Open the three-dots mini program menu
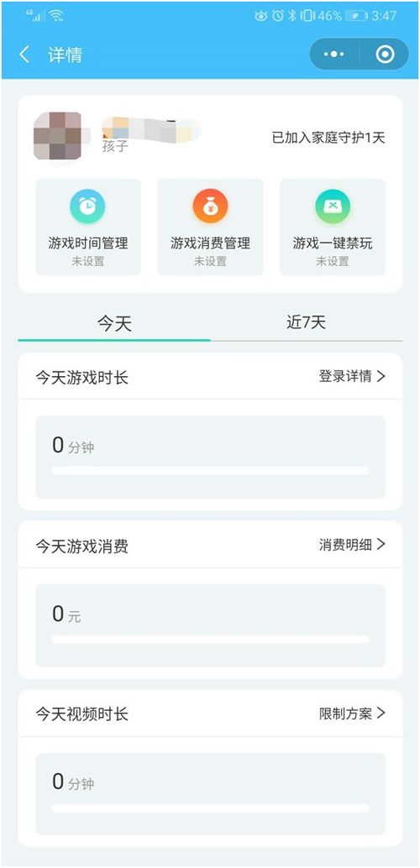Image resolution: width=420 pixels, height=868 pixels. (334, 55)
